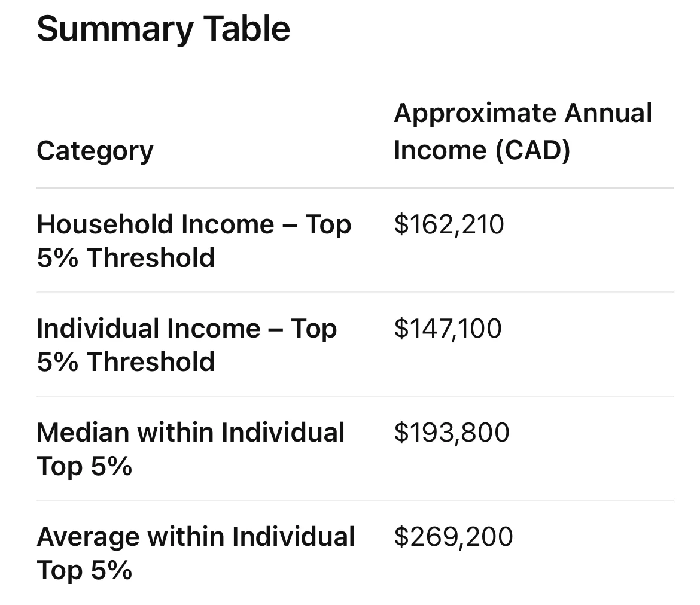This screenshot has width=700, height=605.
Task: Click the $269,200 income value
Action: coord(453,537)
